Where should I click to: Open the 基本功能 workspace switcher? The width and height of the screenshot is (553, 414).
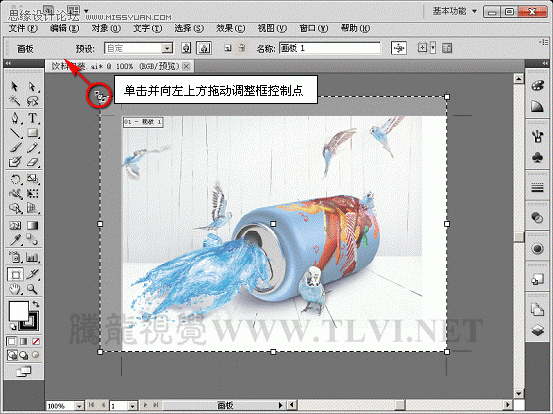[x=455, y=12]
